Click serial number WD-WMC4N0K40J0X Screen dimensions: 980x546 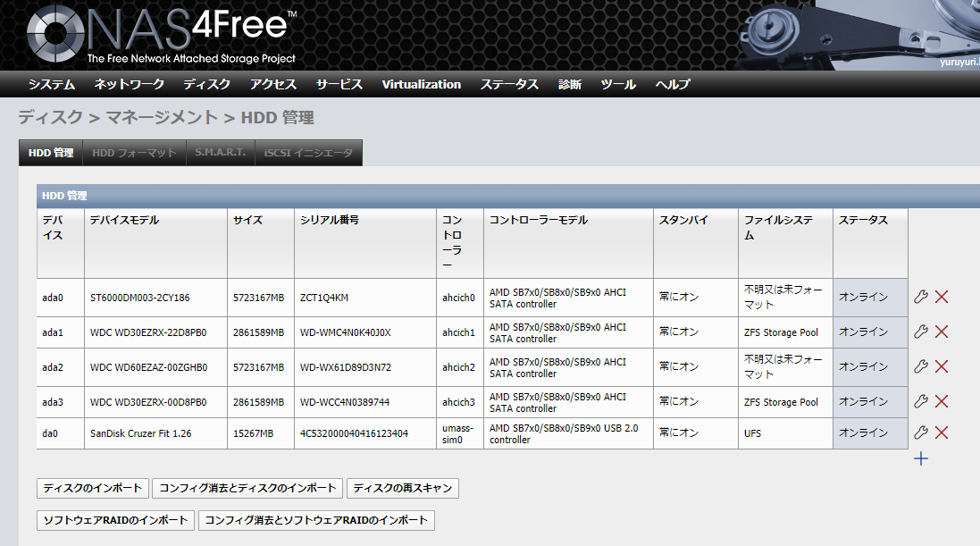point(346,332)
